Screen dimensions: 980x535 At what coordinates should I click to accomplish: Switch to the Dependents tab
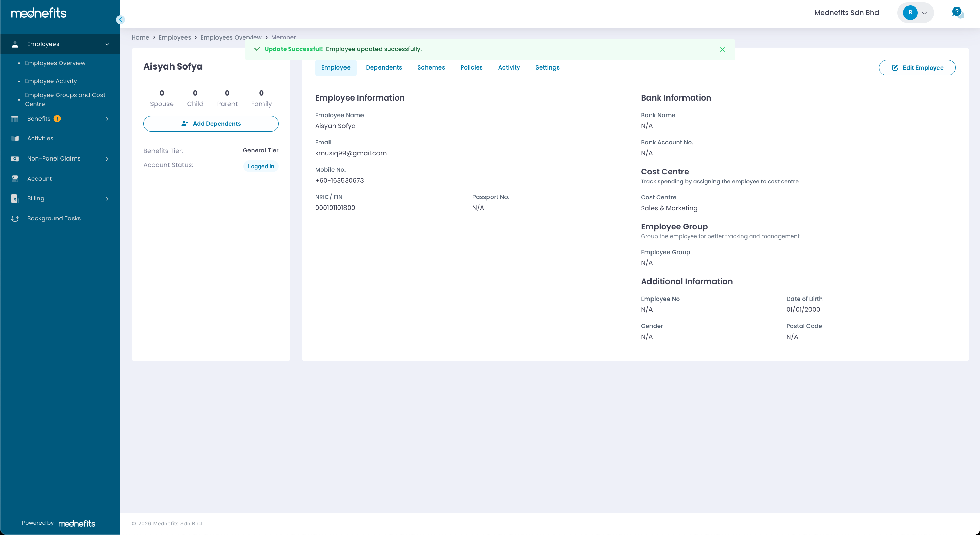click(x=384, y=67)
